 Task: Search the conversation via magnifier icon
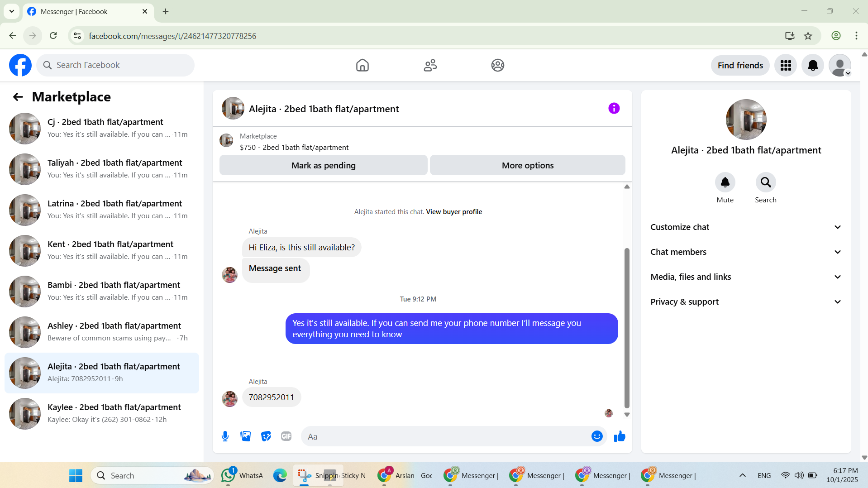pos(766,182)
